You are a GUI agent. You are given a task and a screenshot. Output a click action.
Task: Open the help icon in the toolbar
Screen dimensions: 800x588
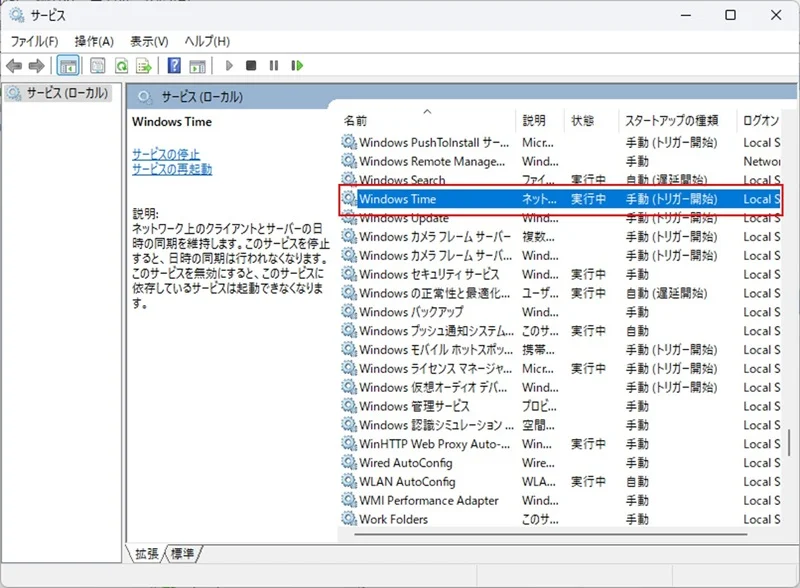pos(172,65)
